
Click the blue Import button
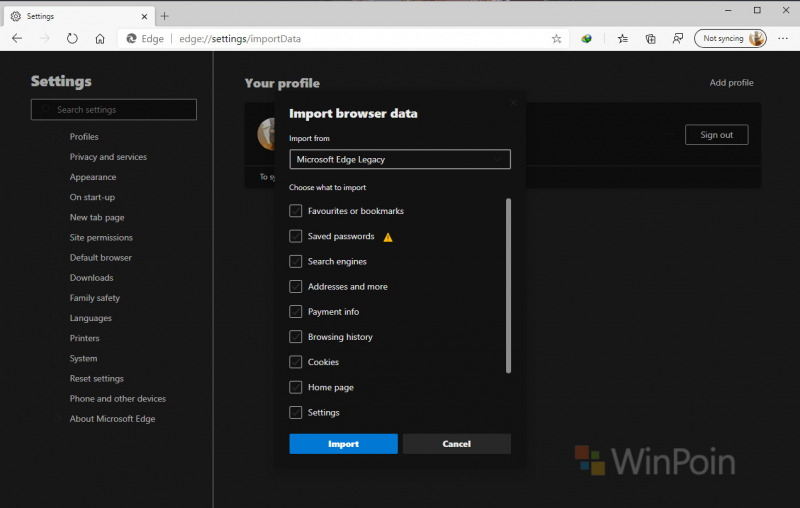(343, 444)
